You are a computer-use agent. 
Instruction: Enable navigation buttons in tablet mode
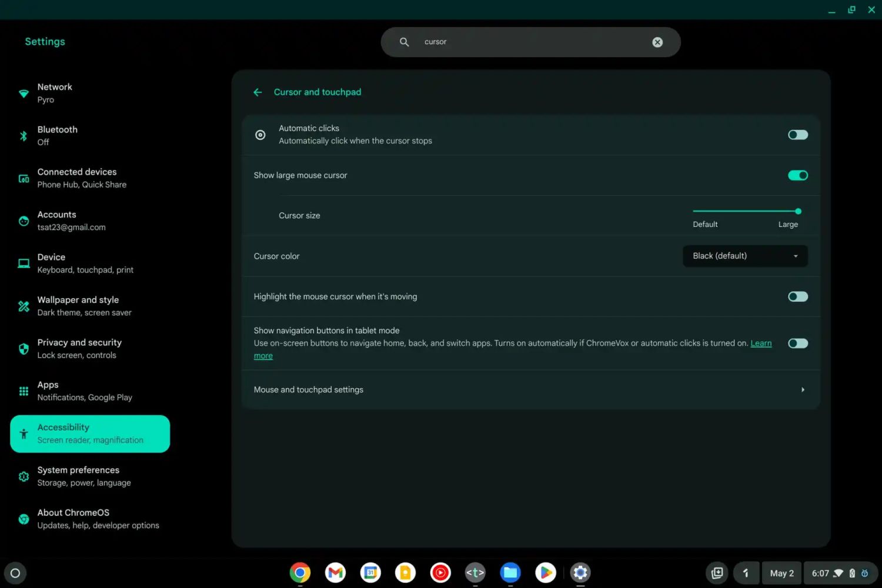tap(797, 343)
